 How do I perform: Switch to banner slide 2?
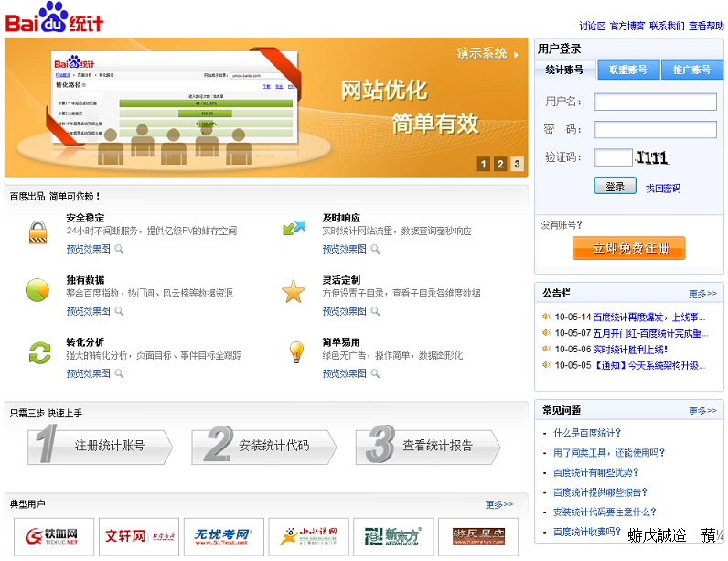[x=500, y=164]
